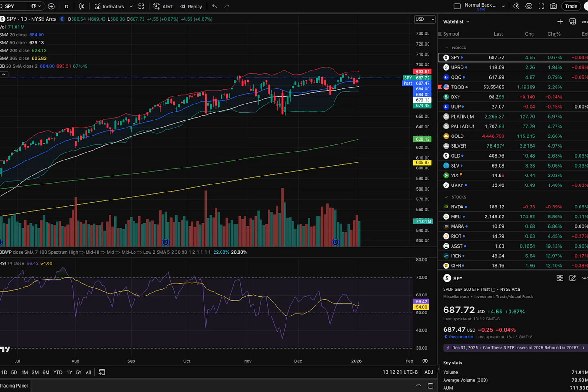The height and width of the screenshot is (392, 588).
Task: Sort watchlist by Last column header
Action: [499, 34]
